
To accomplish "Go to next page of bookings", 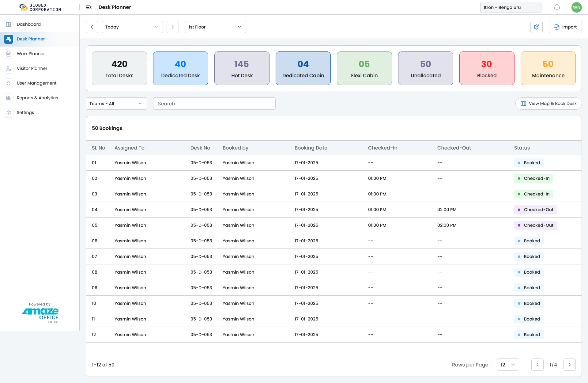I will pyautogui.click(x=569, y=365).
